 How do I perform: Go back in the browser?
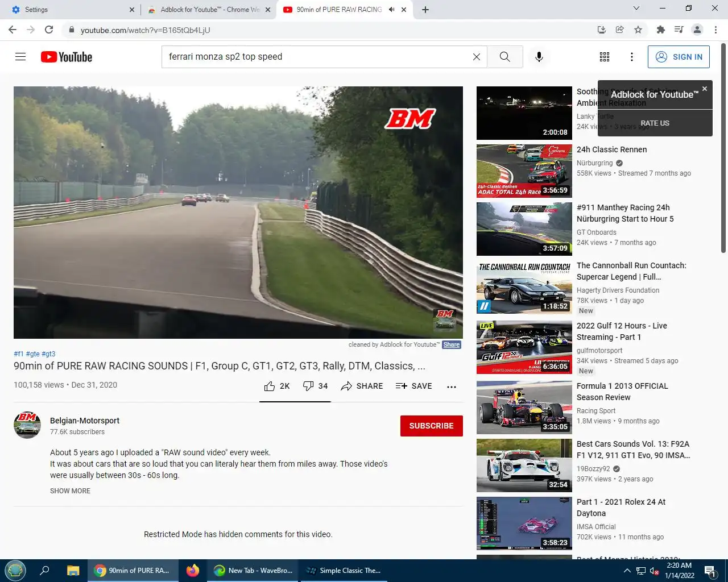click(x=13, y=30)
